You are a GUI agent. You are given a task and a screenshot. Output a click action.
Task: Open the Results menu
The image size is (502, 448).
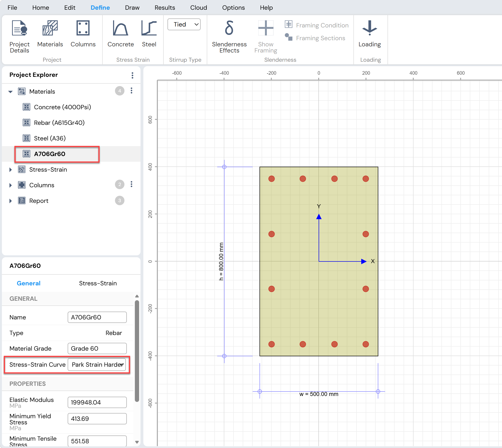pyautogui.click(x=165, y=8)
